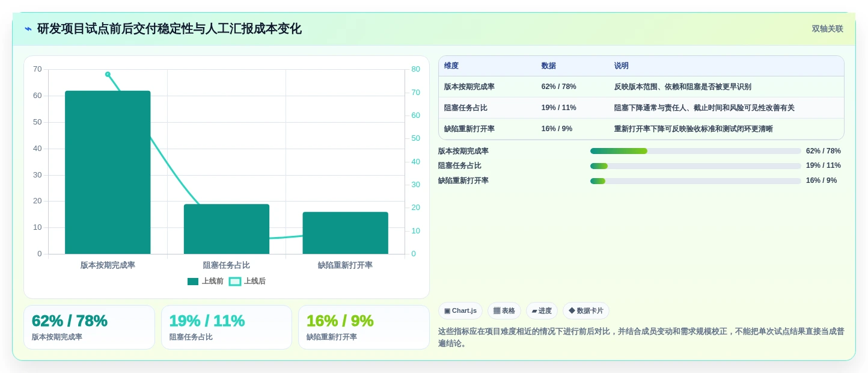Click the 数据 column header

(549, 66)
